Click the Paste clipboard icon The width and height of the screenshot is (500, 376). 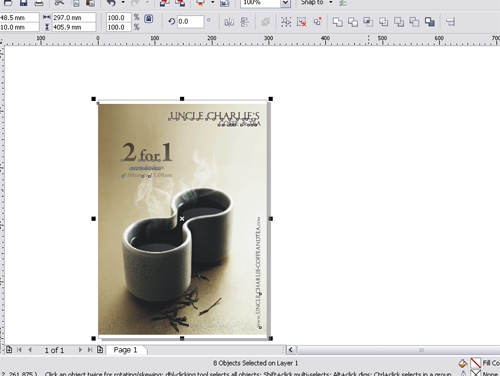[x=90, y=3]
